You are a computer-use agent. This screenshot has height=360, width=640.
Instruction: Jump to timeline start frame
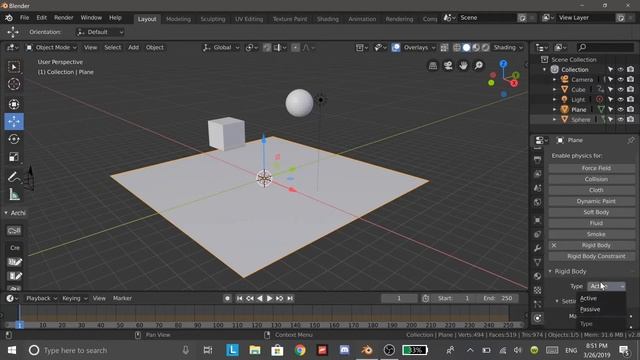(x=240, y=298)
